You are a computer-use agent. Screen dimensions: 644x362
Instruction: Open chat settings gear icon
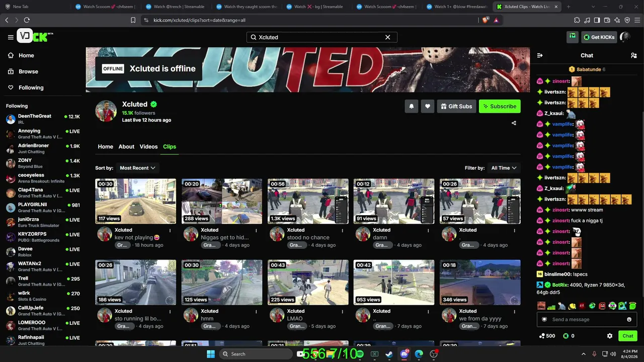[x=610, y=336]
